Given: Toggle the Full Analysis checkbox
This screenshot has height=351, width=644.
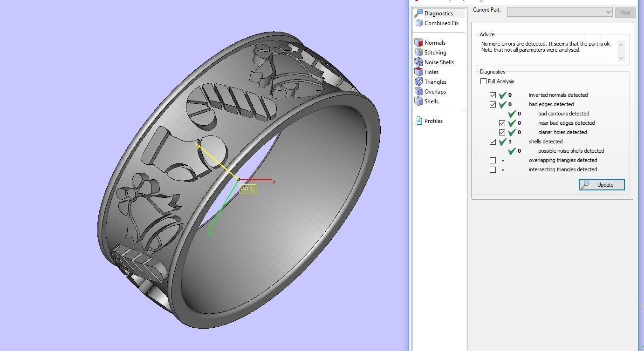Looking at the screenshot, I should point(483,81).
